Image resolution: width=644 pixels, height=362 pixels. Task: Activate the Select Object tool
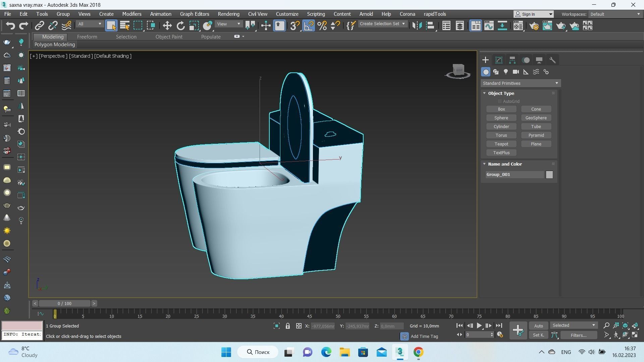coord(111,26)
